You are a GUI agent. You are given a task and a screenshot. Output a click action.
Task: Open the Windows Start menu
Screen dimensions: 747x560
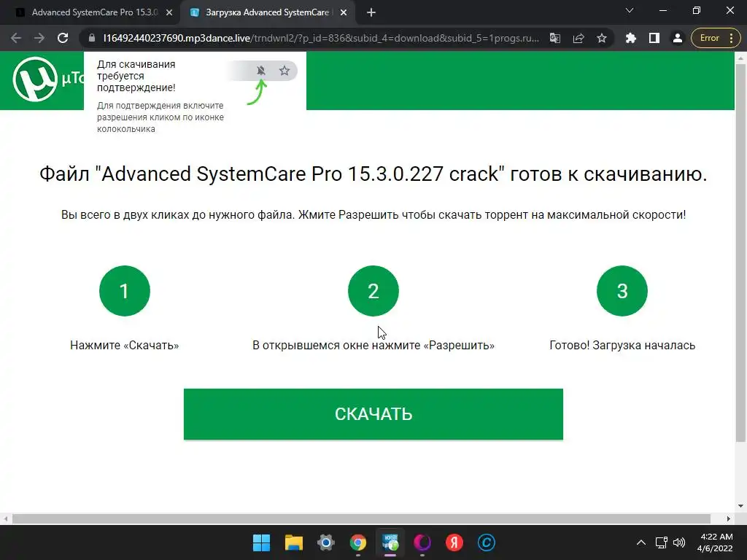coord(261,542)
